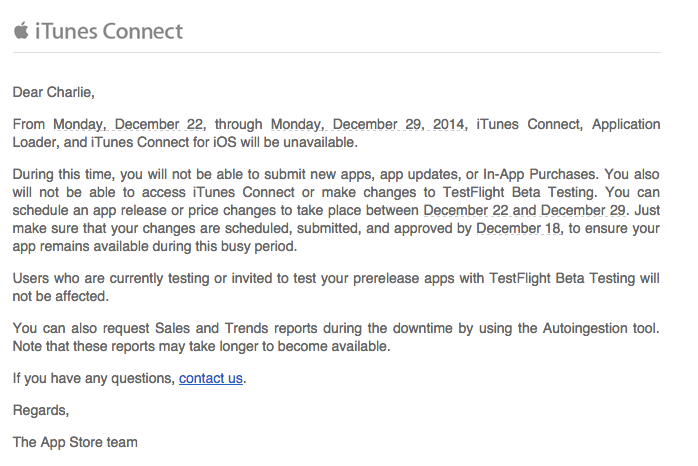698x466 pixels.
Task: Click the Regards closing line
Action: point(41,410)
